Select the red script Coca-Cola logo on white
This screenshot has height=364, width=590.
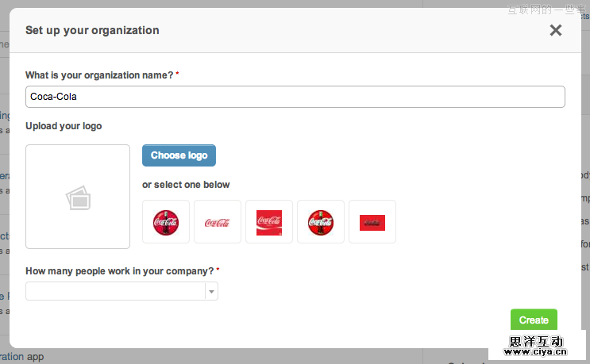click(218, 222)
